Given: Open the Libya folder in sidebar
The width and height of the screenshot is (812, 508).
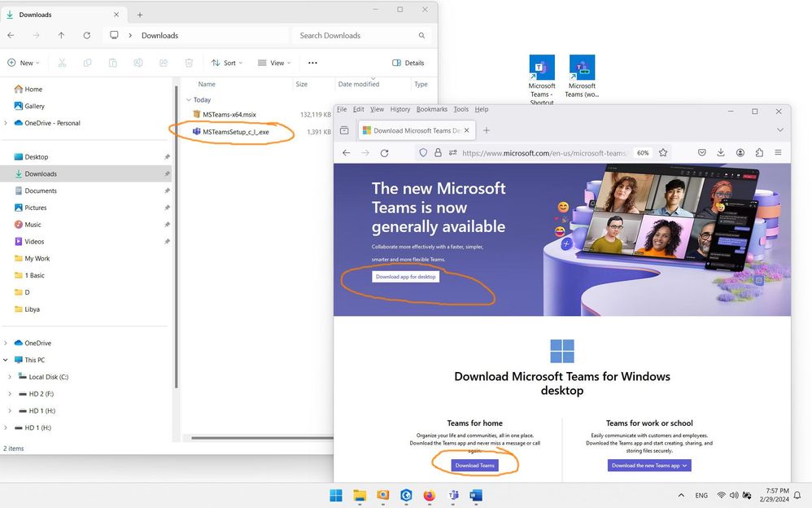Looking at the screenshot, I should (32, 309).
